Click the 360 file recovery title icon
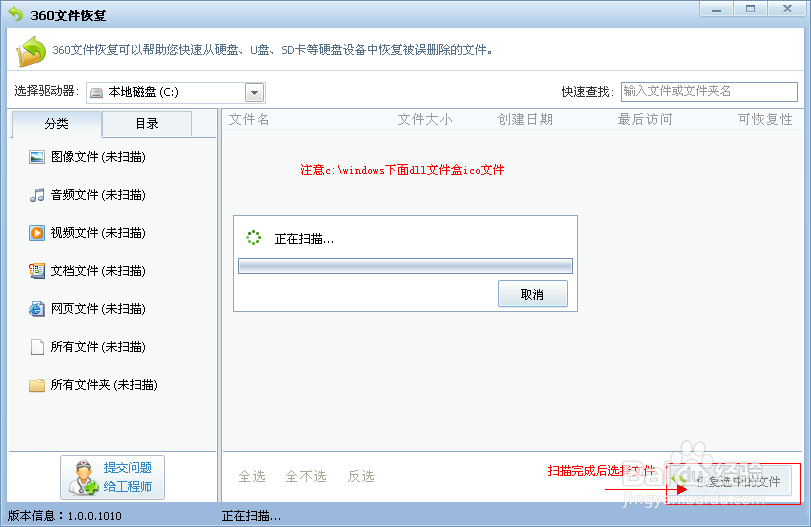The height and width of the screenshot is (527, 811). pos(16,14)
